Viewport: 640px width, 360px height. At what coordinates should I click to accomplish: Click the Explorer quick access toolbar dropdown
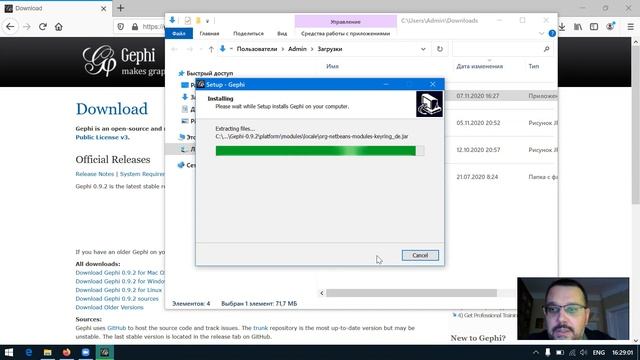(207, 21)
